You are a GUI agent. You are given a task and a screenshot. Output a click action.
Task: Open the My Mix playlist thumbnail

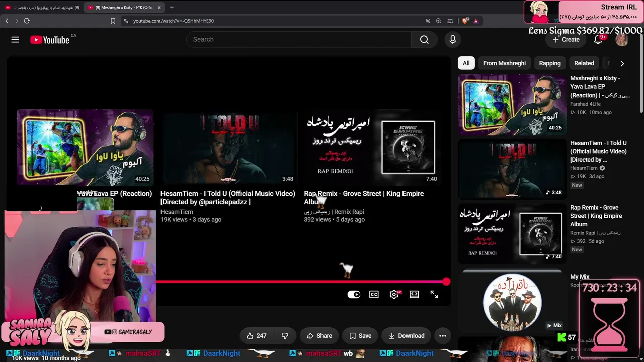point(512,301)
